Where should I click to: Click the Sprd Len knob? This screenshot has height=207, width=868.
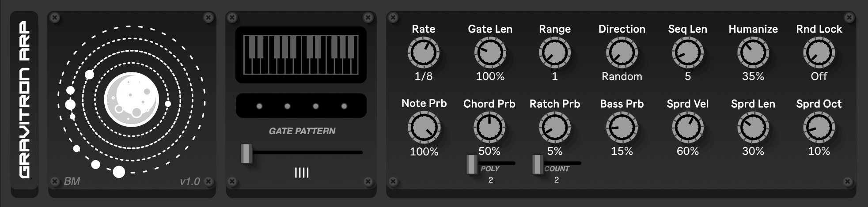(x=753, y=128)
